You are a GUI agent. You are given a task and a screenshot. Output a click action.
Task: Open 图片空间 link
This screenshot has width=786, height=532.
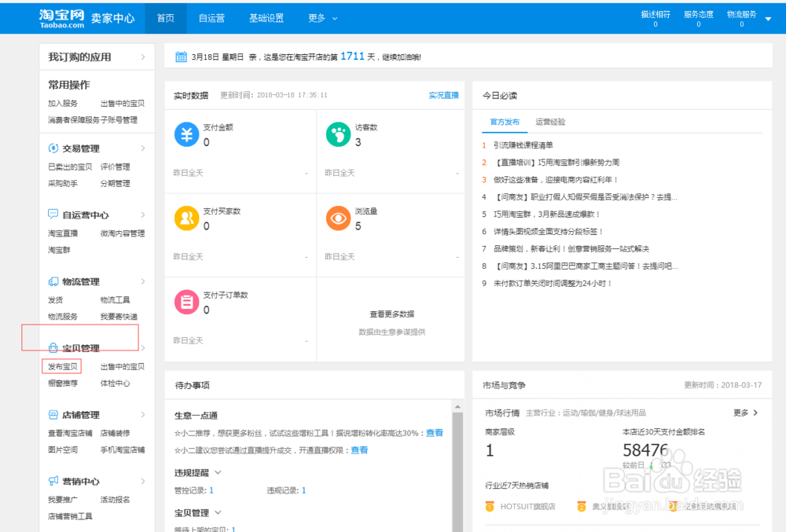point(63,449)
